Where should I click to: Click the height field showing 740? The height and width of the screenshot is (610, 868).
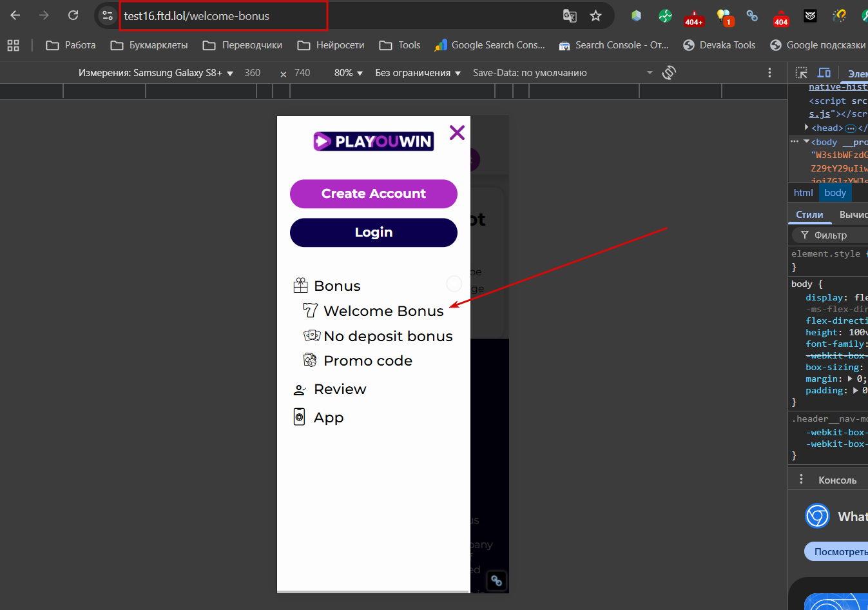point(302,73)
